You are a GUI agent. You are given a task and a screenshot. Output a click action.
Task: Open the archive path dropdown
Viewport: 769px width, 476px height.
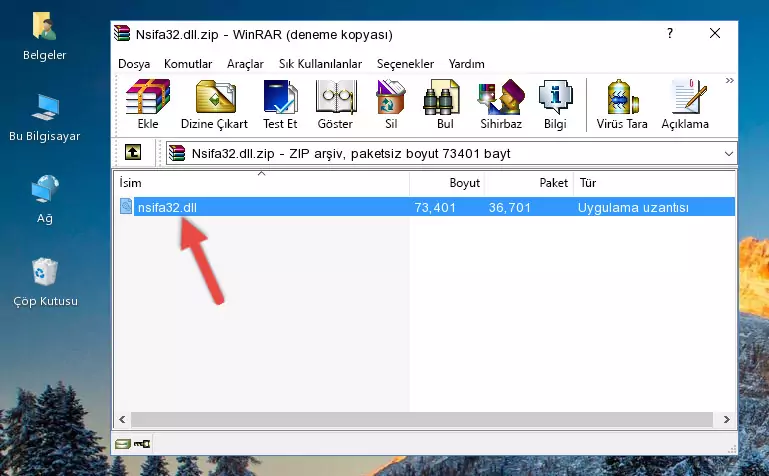click(x=729, y=154)
